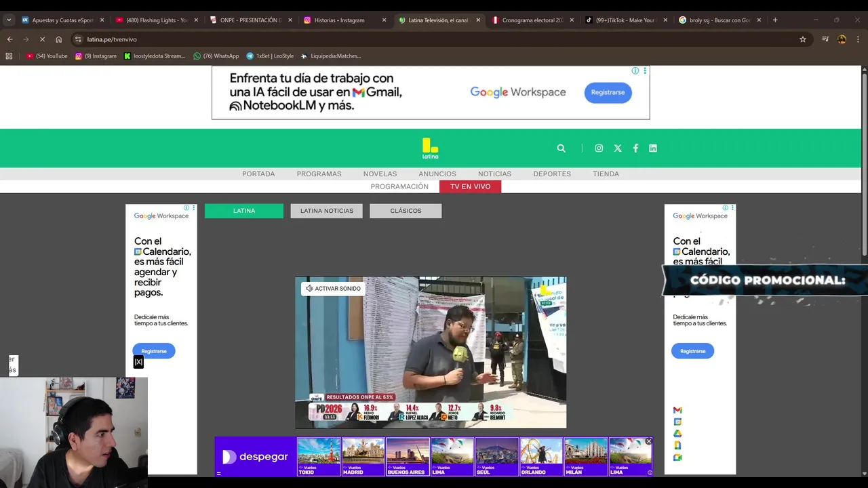
Task: Open the Deportes menu item
Action: point(552,174)
